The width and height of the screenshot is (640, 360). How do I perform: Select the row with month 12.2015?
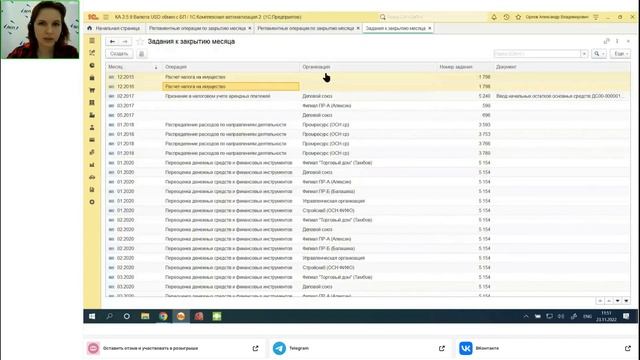click(368, 77)
